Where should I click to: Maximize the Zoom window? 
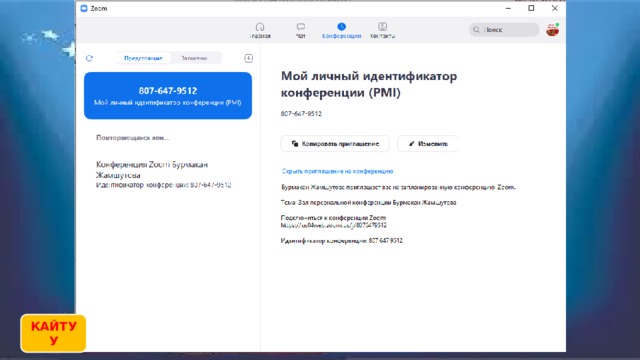click(x=531, y=8)
